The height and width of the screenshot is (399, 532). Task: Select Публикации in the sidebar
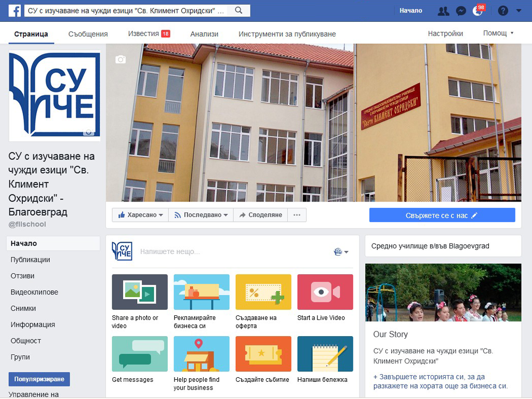tap(30, 260)
